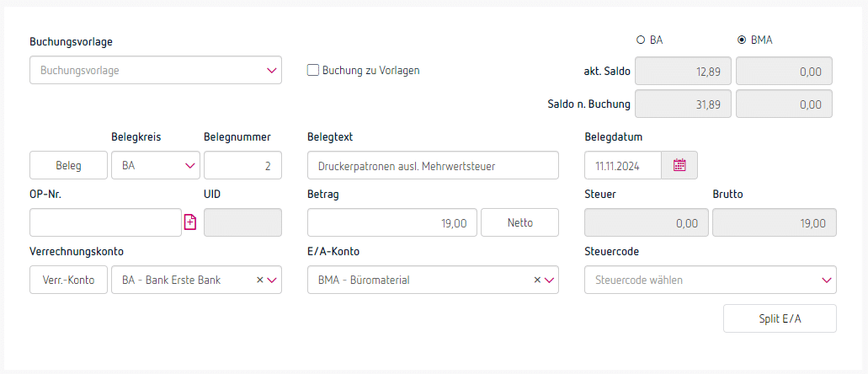Click the add document icon beside OP-Nr.
The image size is (868, 374).
190,222
